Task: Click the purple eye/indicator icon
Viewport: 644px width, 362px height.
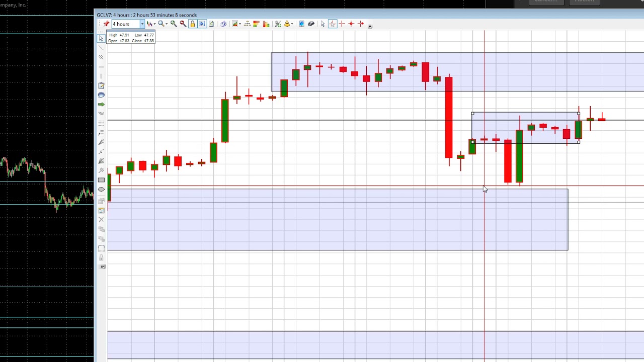Action: (223, 24)
